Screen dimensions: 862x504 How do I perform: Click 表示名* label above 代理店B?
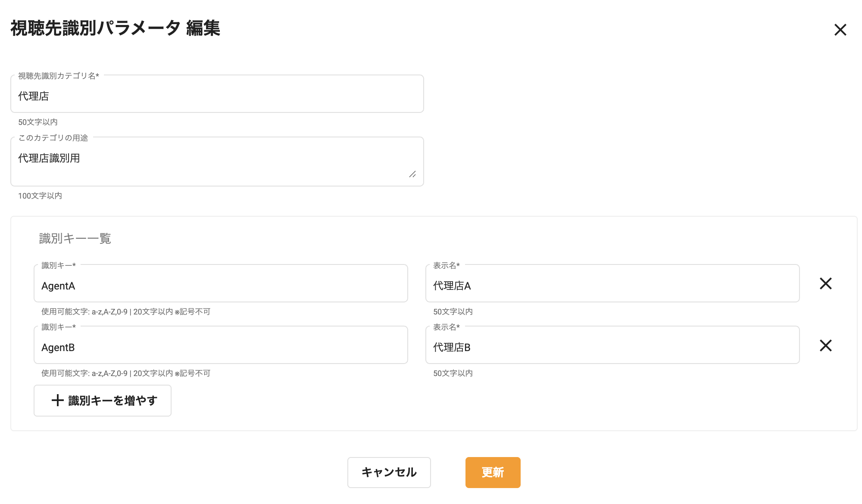click(x=446, y=327)
